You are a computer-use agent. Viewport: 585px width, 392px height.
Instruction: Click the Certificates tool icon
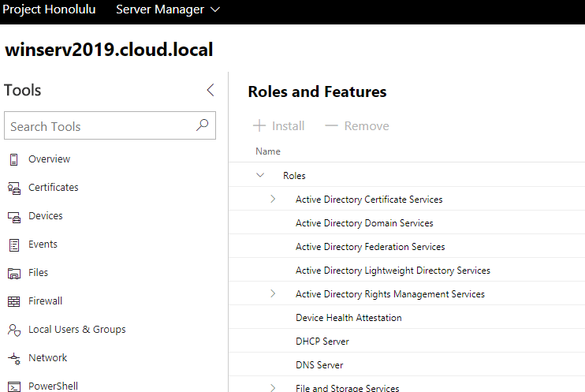click(13, 188)
